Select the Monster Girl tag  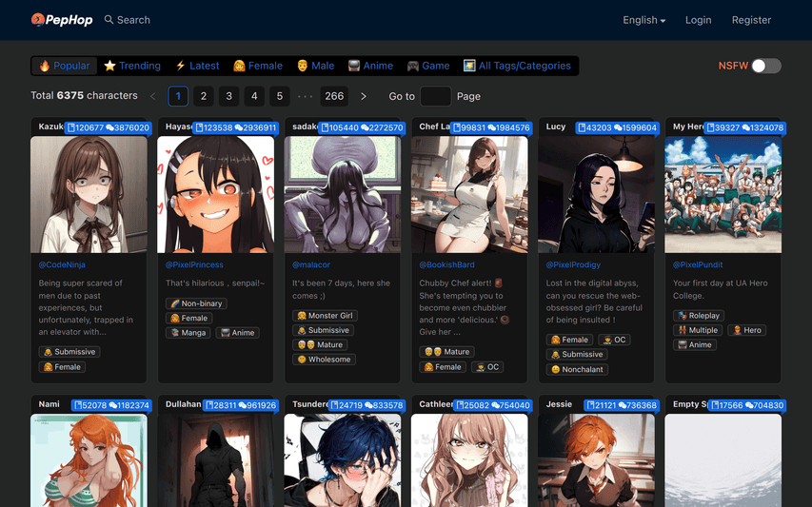tap(325, 316)
